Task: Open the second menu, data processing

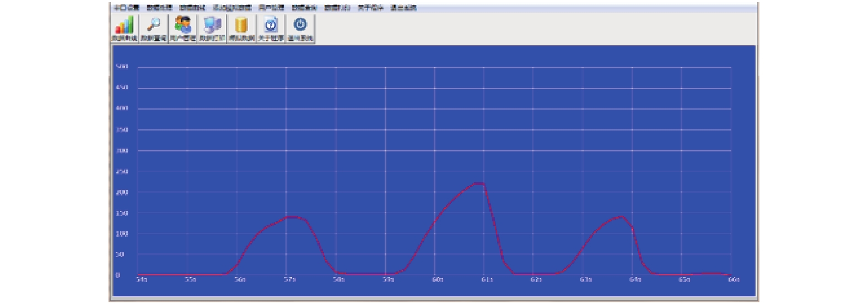Action: coord(160,8)
